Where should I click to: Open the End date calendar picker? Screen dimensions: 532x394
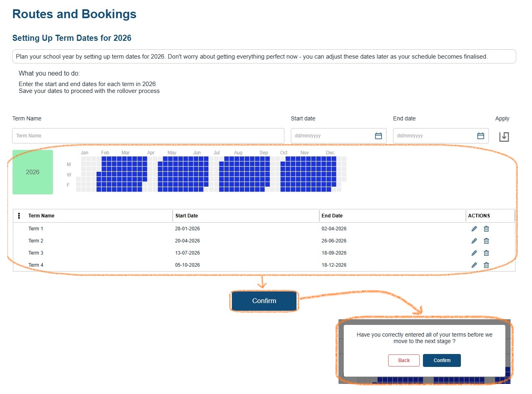click(480, 136)
